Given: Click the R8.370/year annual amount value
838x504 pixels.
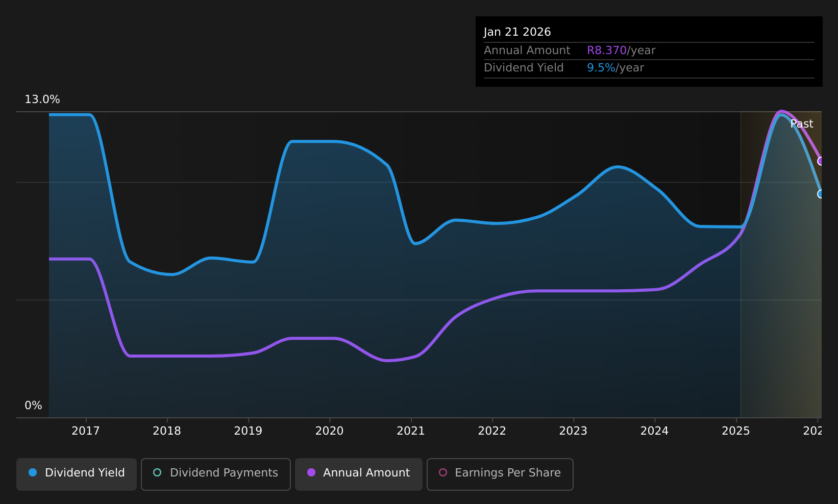Looking at the screenshot, I should pyautogui.click(x=621, y=51).
